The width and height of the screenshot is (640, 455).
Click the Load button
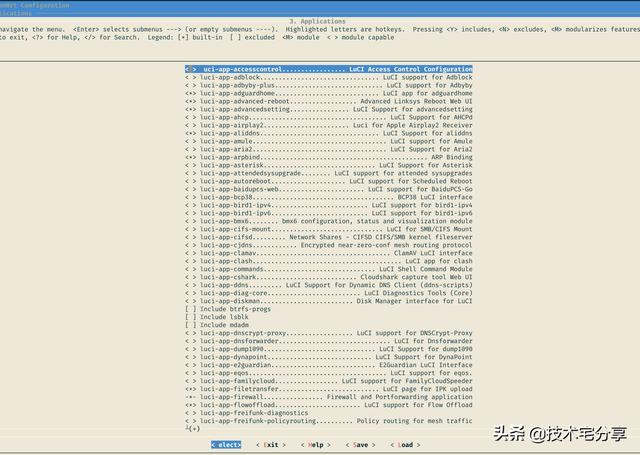pos(405,445)
